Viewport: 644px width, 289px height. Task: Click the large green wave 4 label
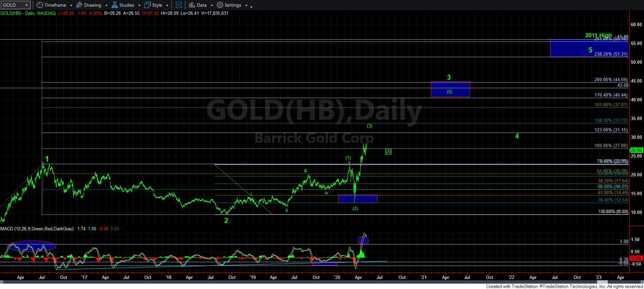click(517, 136)
